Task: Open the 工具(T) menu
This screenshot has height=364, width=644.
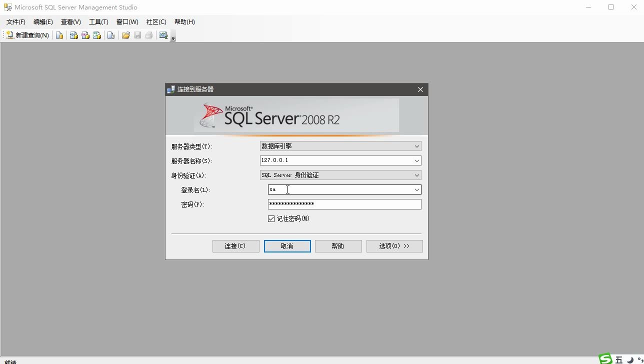Action: (x=98, y=22)
